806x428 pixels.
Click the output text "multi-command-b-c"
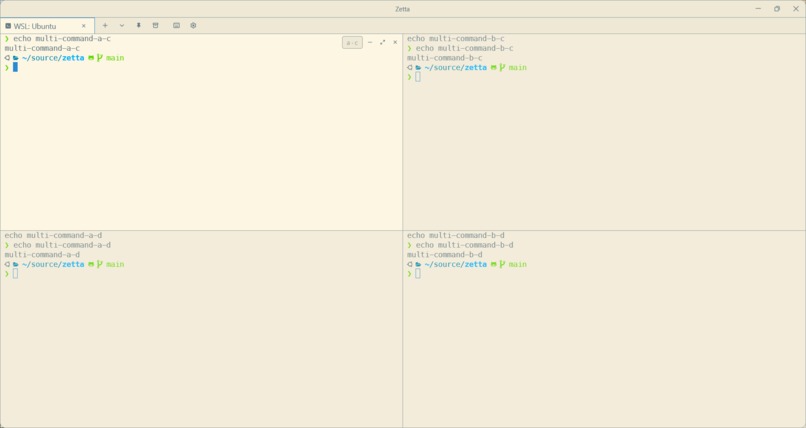pyautogui.click(x=445, y=58)
